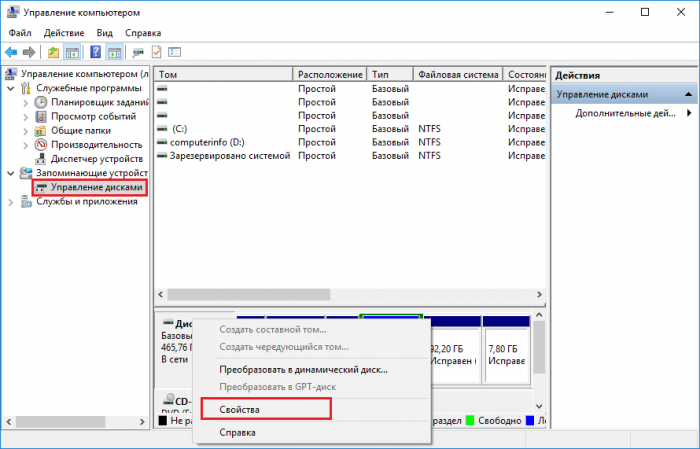Viewport: 700px width, 449px height.
Task: Click the volume list horizontal scrollbar
Action: coord(350,295)
